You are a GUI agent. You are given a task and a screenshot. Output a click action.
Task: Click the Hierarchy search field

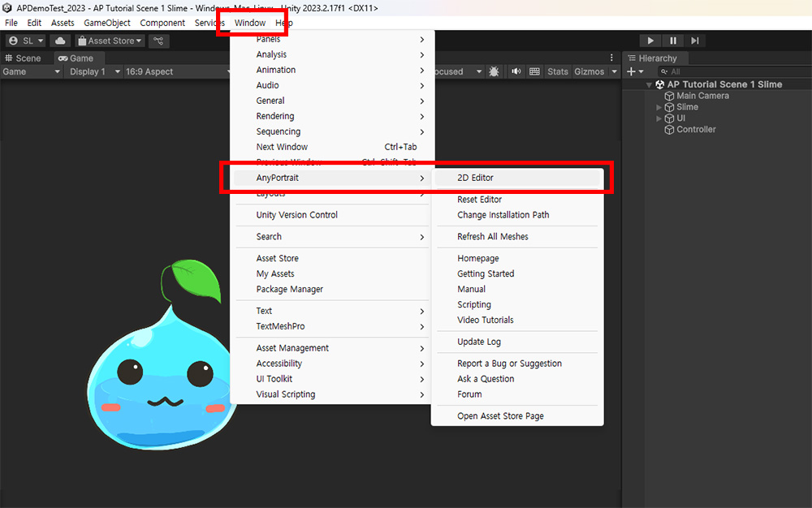[736, 71]
